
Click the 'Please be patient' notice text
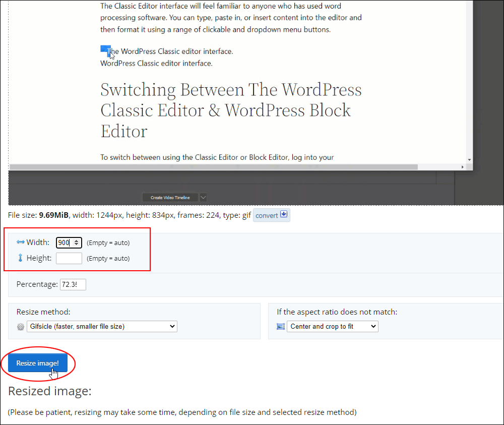[182, 412]
